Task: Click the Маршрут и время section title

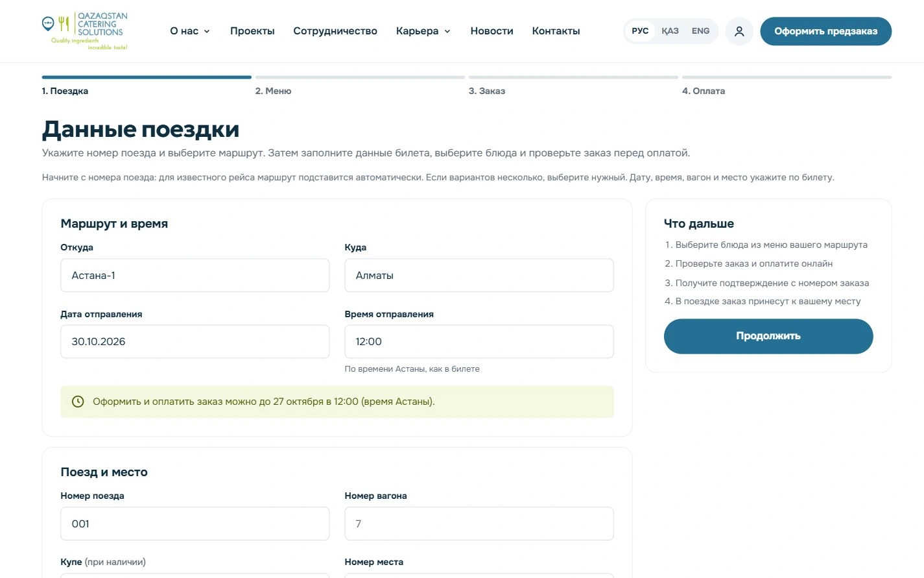Action: (114, 224)
